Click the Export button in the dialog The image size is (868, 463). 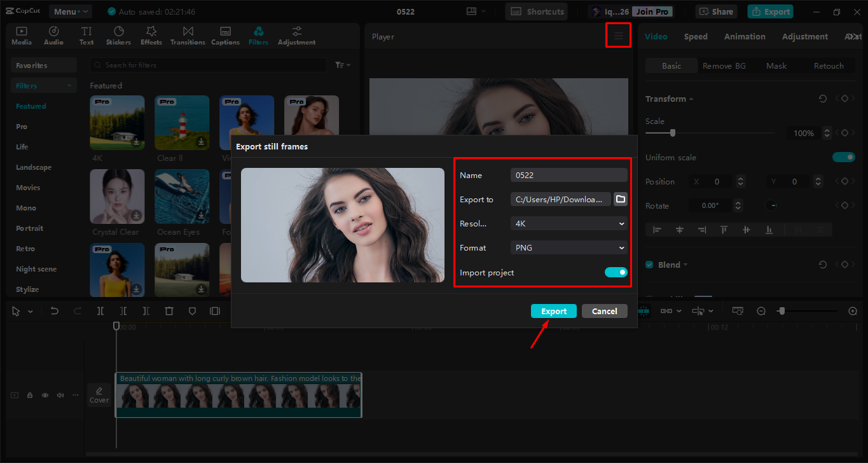click(553, 310)
